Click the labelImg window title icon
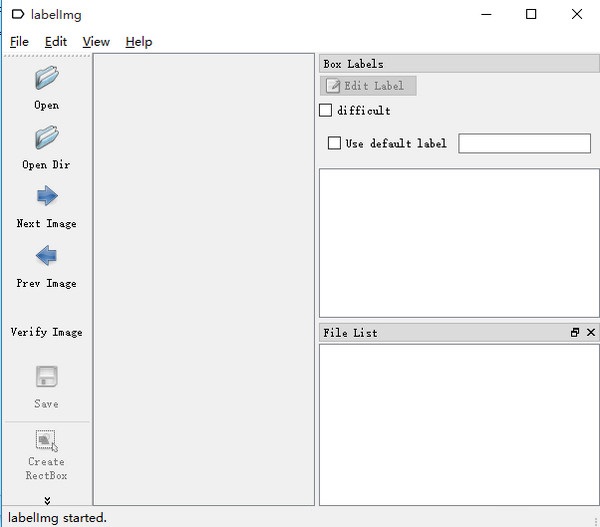 coord(17,14)
